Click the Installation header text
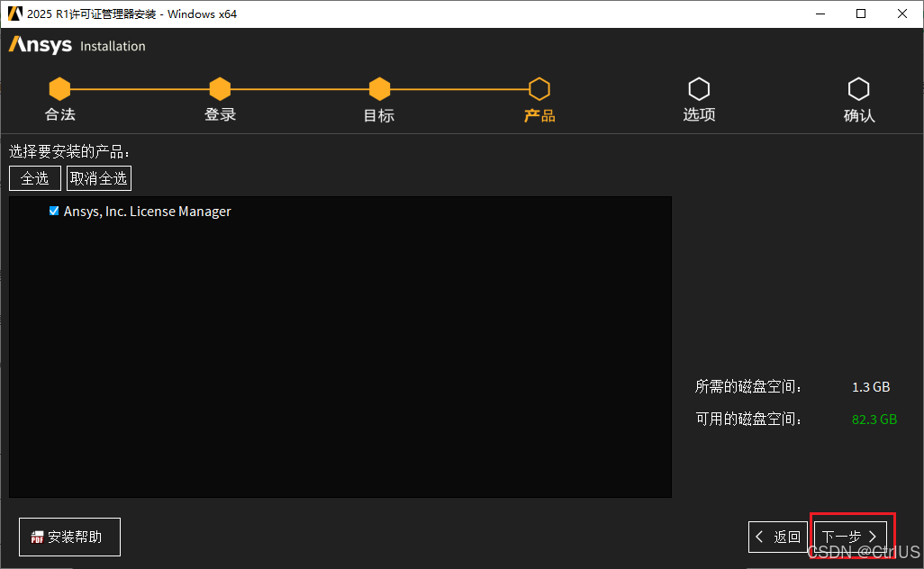This screenshot has width=924, height=569. (x=113, y=46)
